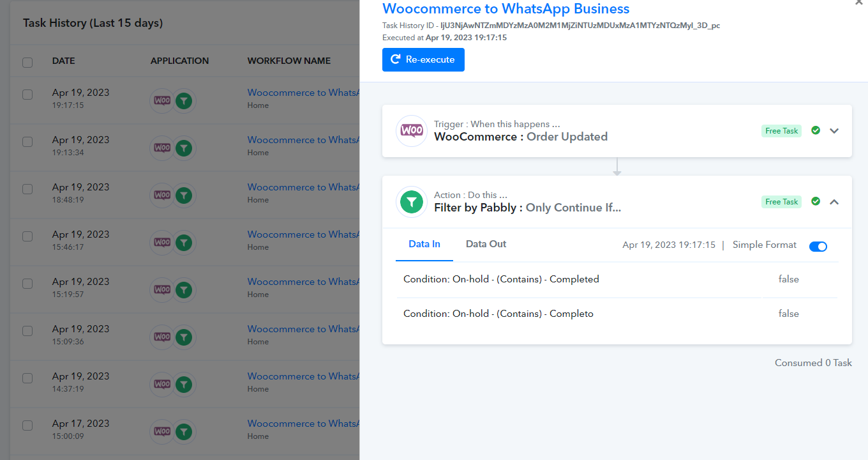Click WooCommerce icon in 19:13:34 history row
This screenshot has height=460, width=868.
(162, 148)
